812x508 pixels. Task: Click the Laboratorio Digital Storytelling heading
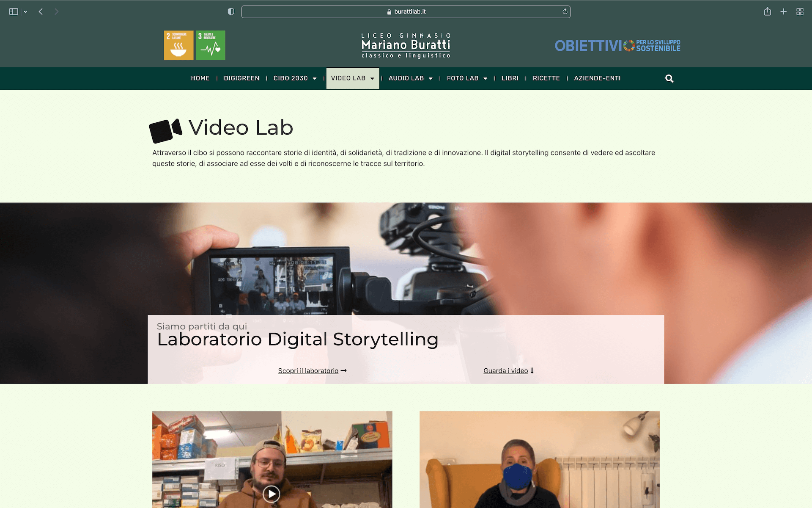(298, 339)
